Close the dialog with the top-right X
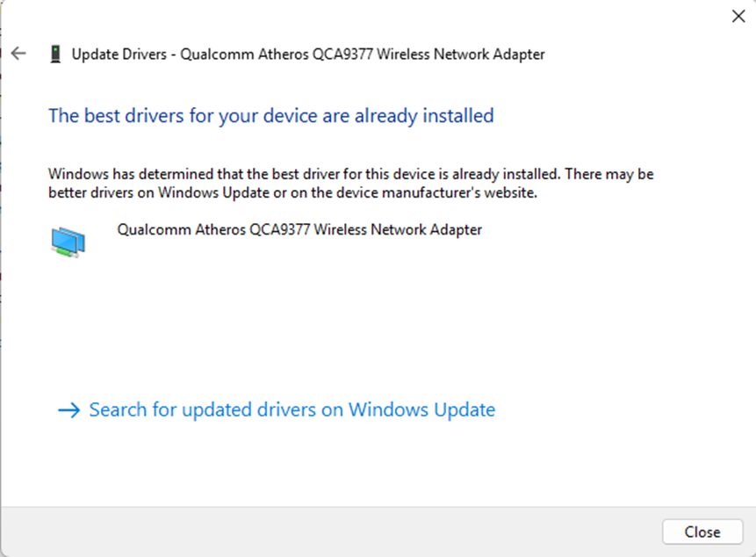 [x=738, y=15]
